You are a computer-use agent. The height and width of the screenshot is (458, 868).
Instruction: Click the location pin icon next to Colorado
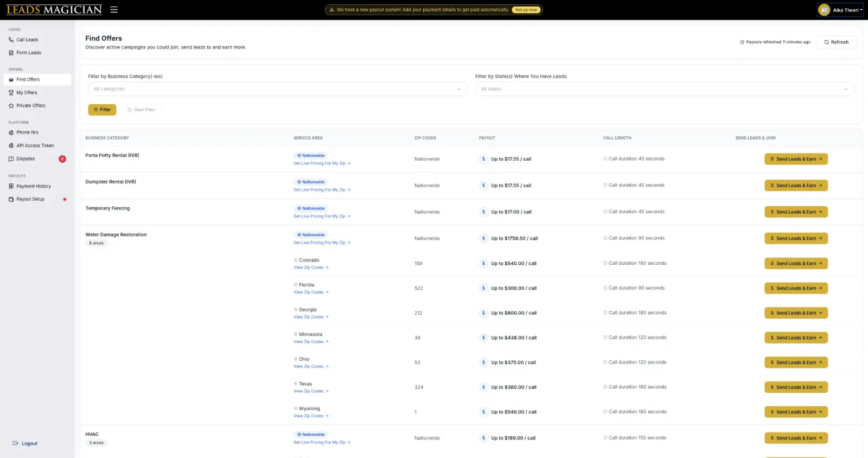point(296,260)
